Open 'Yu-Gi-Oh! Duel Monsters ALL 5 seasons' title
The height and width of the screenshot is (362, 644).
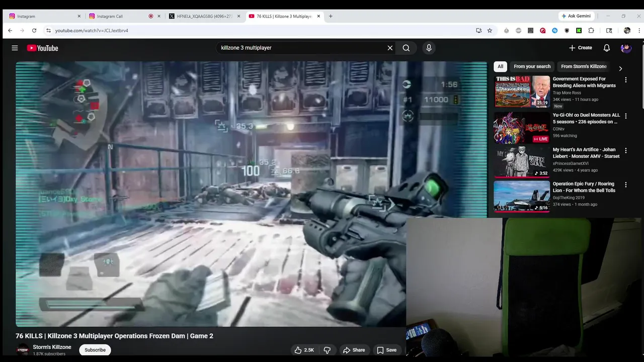586,118
